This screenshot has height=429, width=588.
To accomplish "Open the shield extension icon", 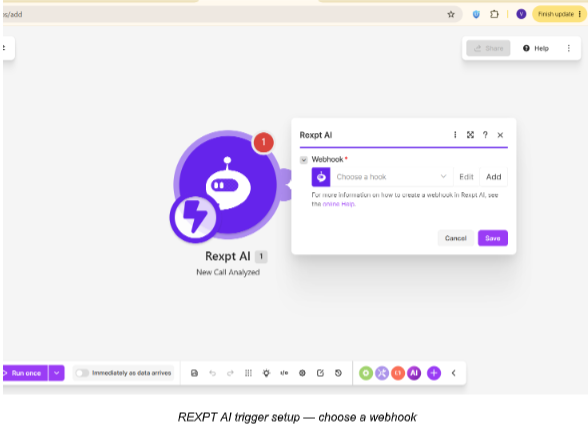I will click(x=476, y=14).
